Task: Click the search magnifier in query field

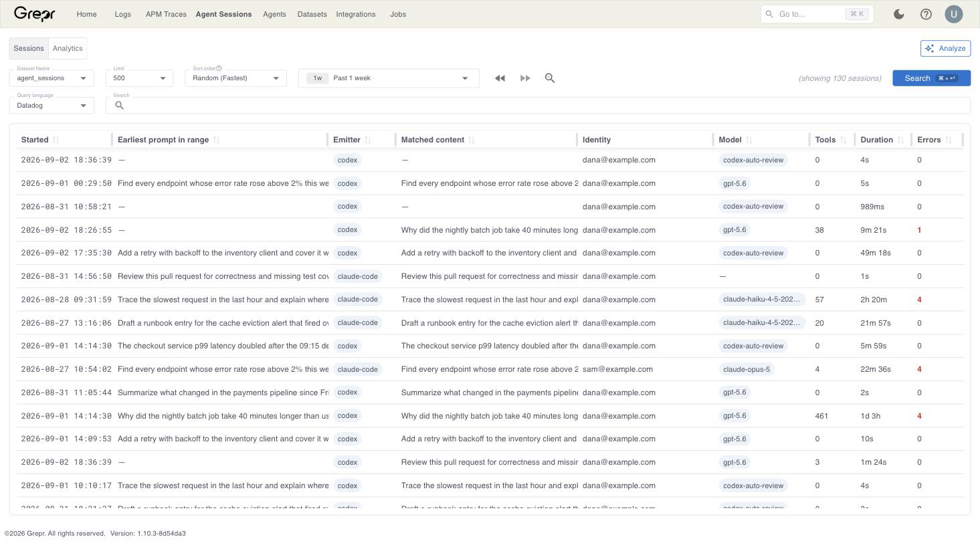Action: tap(120, 105)
